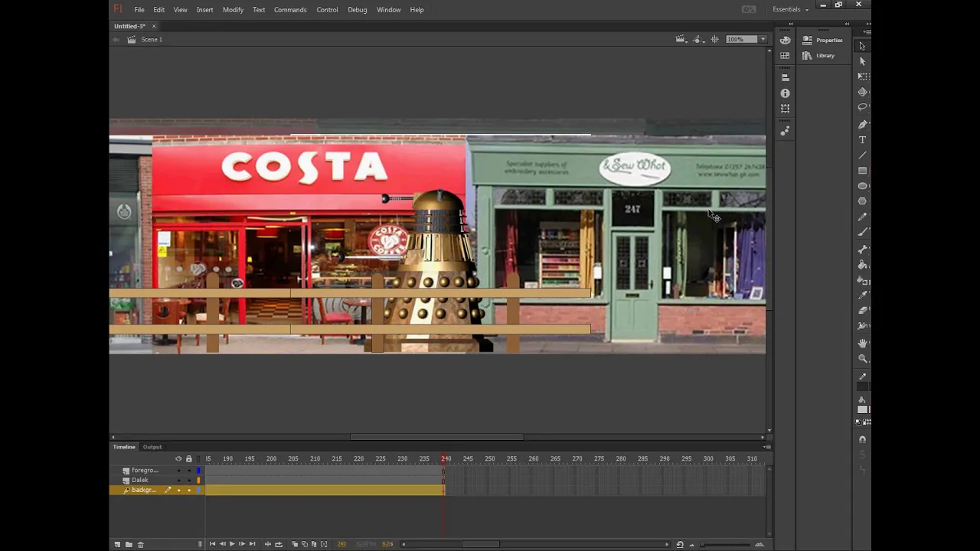Open the Timeline panel options menu
This screenshot has width=980, height=551.
pyautogui.click(x=766, y=447)
